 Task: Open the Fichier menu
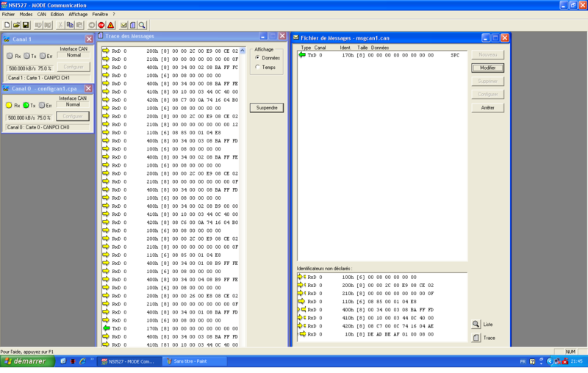pos(8,14)
